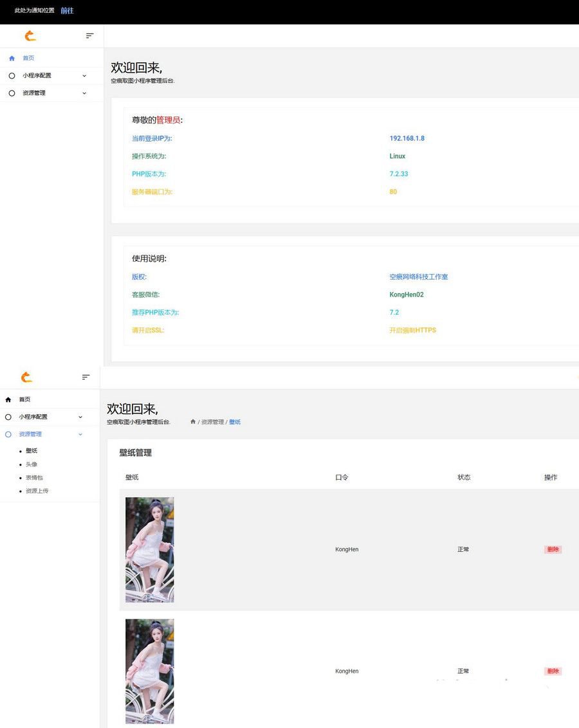This screenshot has width=579, height=728.
Task: Select the 表情包 submenu item
Action: (x=33, y=477)
